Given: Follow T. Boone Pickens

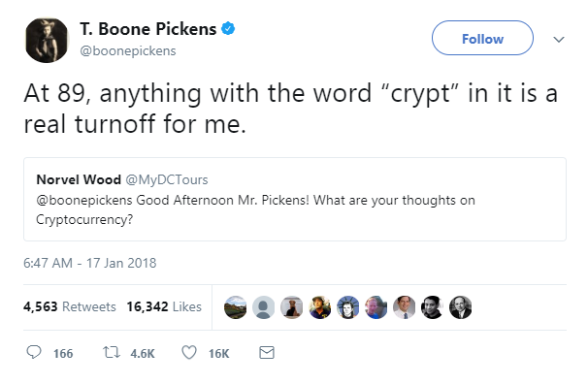Looking at the screenshot, I should (482, 38).
